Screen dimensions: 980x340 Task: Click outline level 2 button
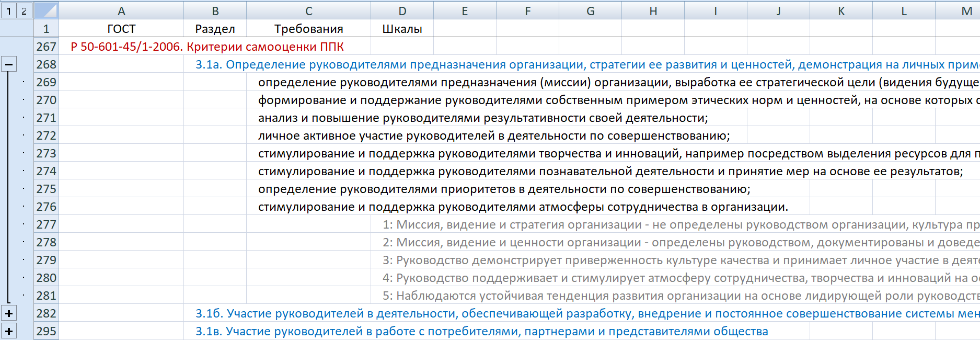[24, 10]
